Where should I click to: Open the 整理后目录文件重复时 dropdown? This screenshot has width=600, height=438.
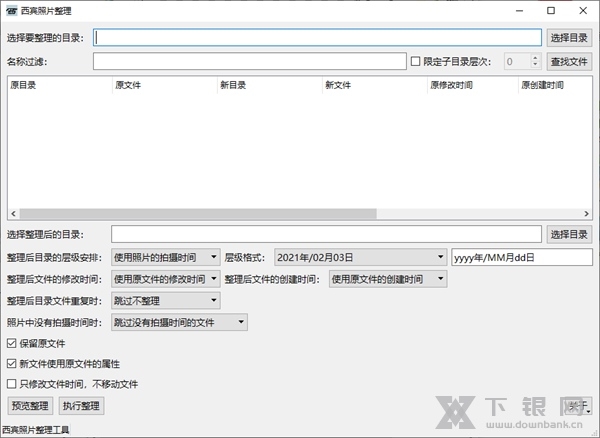166,301
